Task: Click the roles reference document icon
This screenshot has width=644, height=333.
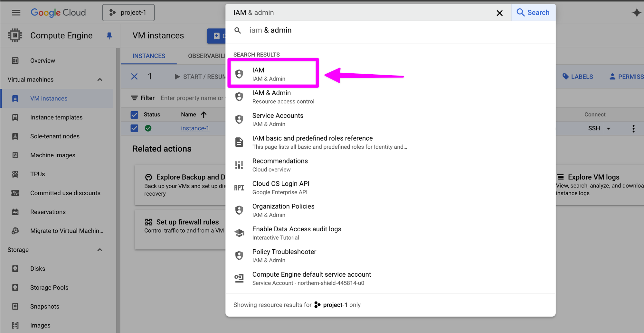Action: (239, 142)
